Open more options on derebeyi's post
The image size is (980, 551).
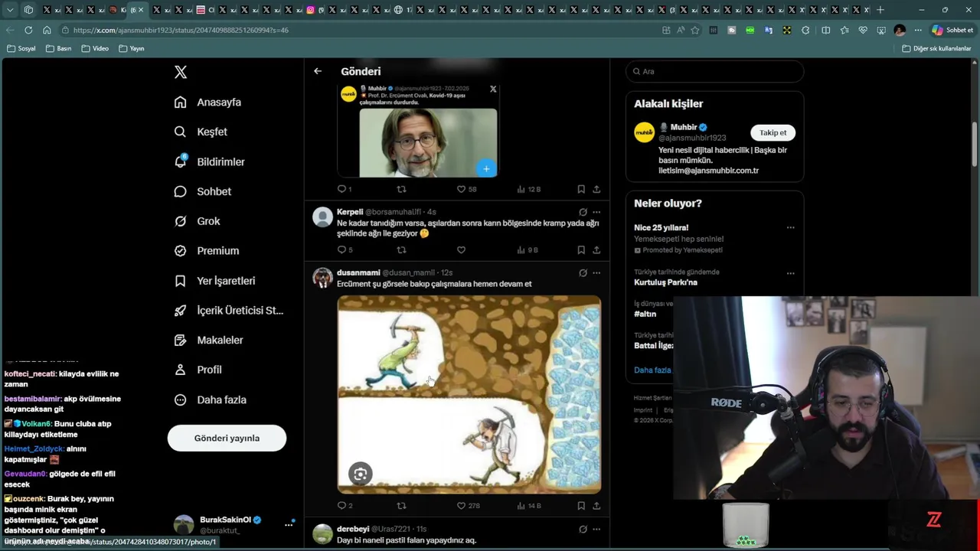[x=596, y=529]
